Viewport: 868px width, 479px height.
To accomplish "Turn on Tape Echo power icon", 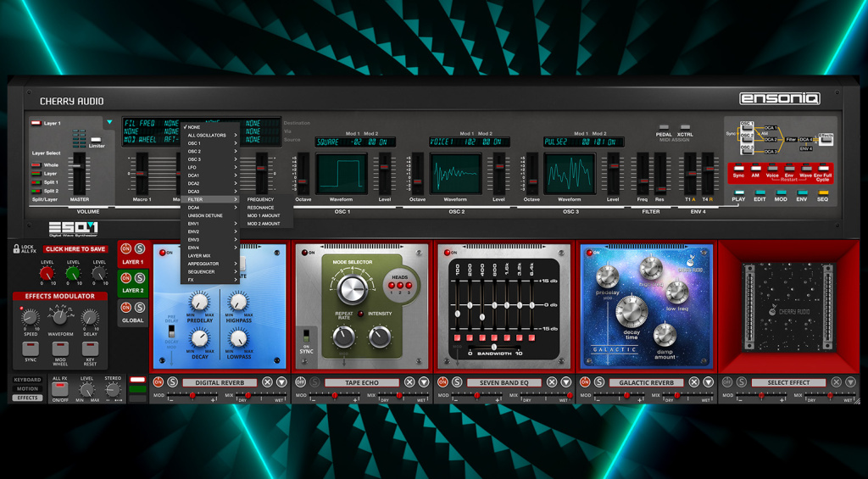I will (x=301, y=382).
